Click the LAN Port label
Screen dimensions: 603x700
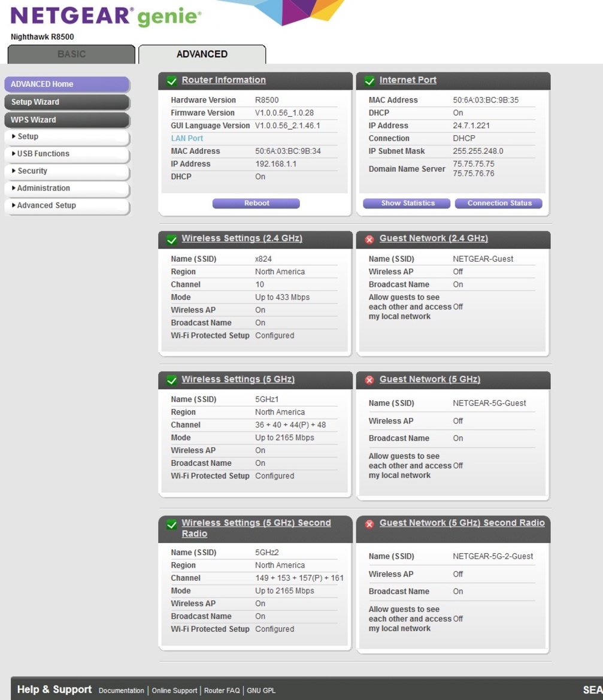pyautogui.click(x=187, y=138)
